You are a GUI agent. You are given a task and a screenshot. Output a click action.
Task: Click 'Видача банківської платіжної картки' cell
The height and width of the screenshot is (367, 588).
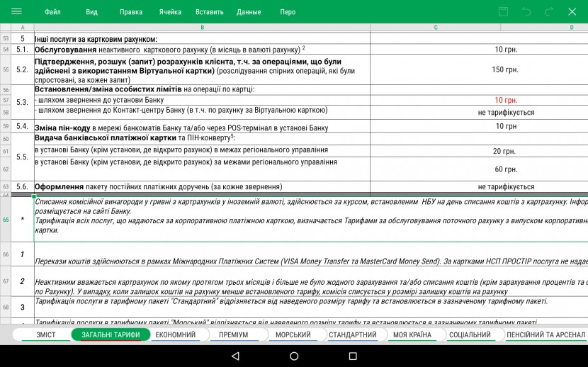[202, 138]
